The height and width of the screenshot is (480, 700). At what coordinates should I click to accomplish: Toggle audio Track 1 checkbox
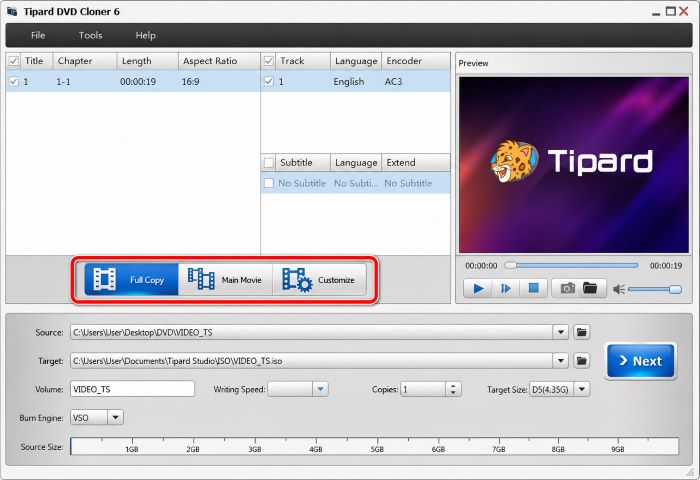(x=269, y=82)
